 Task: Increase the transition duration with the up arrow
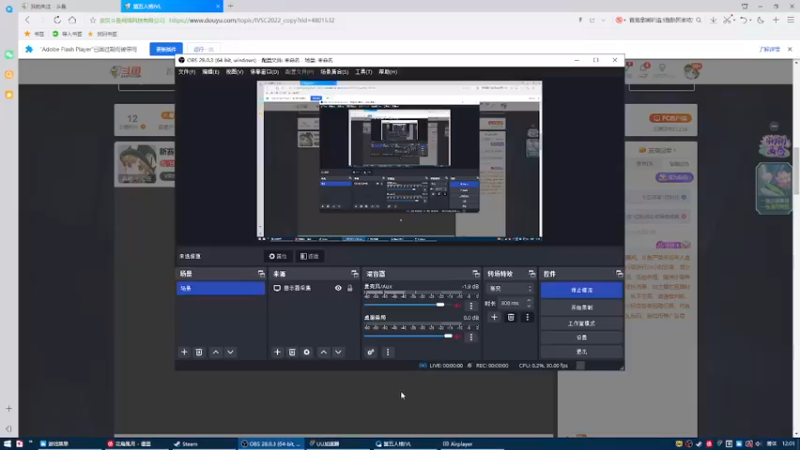(529, 301)
